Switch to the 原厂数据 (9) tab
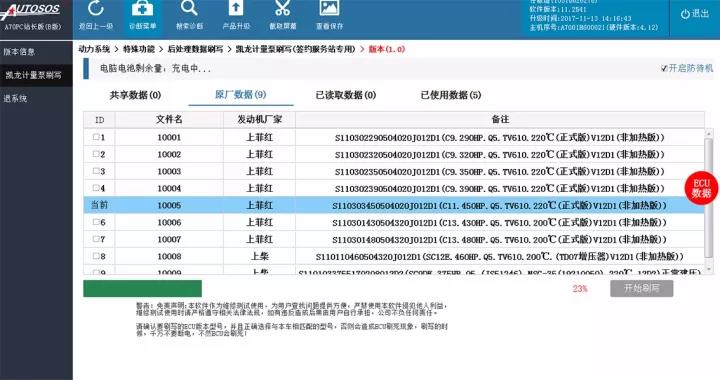 click(241, 95)
